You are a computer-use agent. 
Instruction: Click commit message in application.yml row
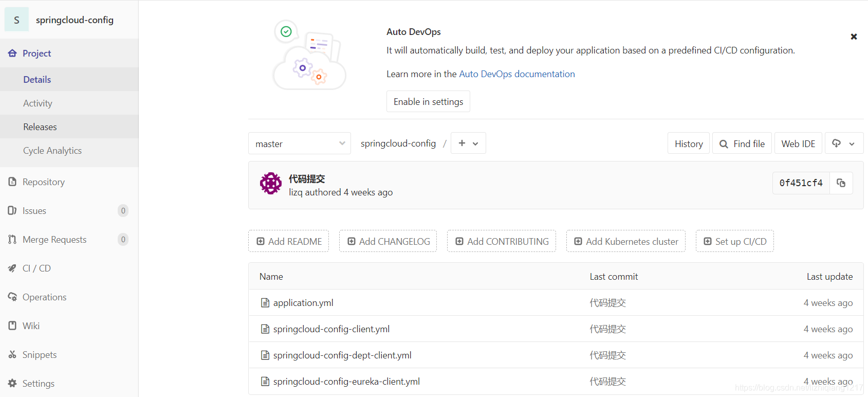pyautogui.click(x=607, y=303)
